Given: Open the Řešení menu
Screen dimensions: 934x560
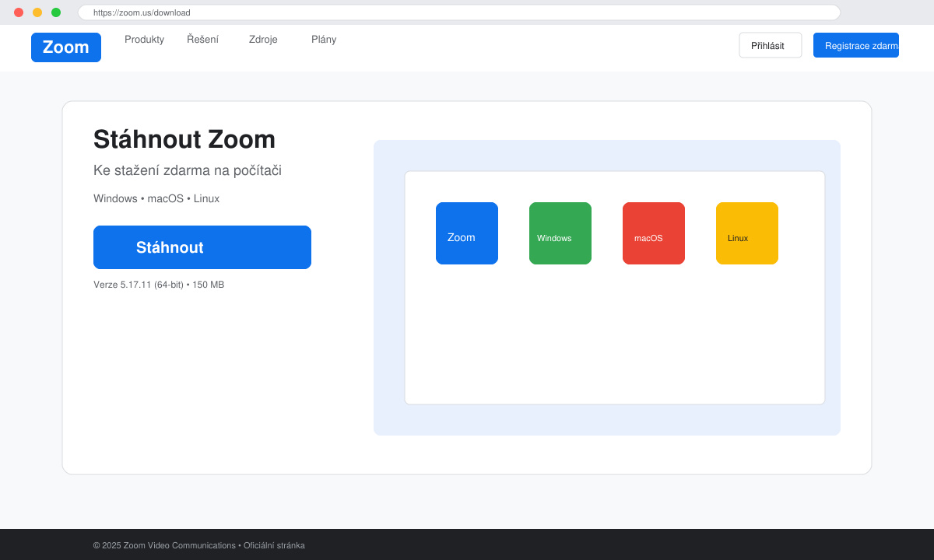Looking at the screenshot, I should pos(202,40).
